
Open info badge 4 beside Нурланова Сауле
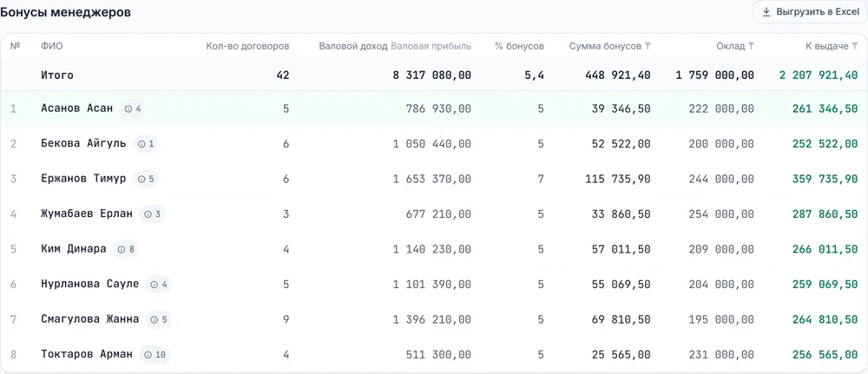coord(159,285)
